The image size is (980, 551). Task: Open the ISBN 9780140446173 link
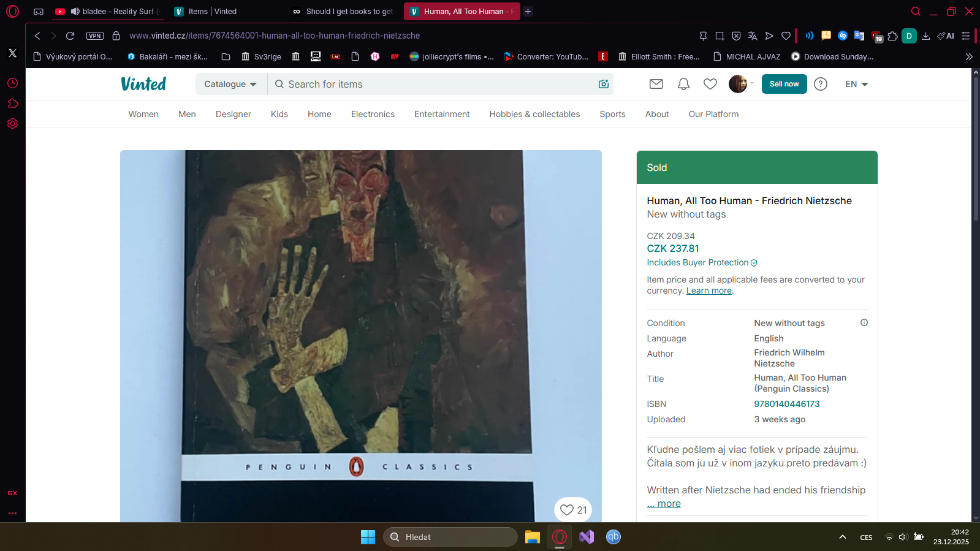pyautogui.click(x=786, y=404)
